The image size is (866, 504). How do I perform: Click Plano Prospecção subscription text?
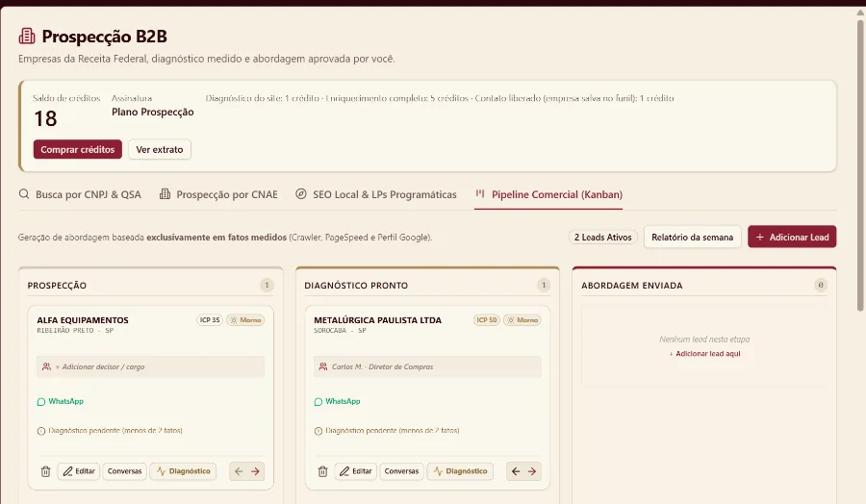(152, 113)
